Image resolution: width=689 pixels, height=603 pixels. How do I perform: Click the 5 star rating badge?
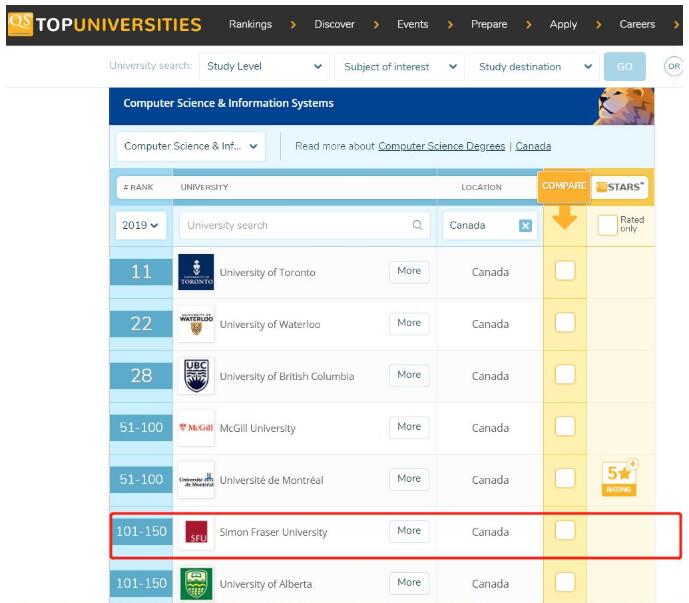[x=620, y=479]
